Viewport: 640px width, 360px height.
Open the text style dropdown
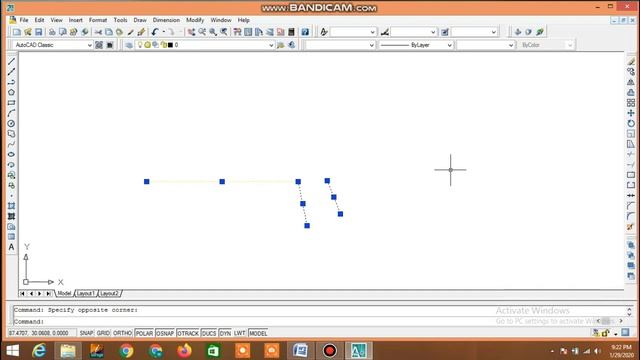tap(353, 32)
